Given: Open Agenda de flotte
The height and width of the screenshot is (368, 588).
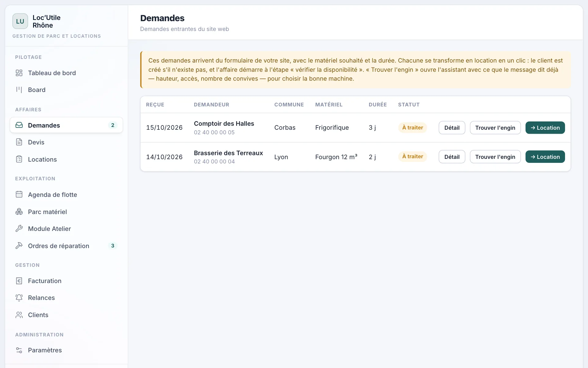Looking at the screenshot, I should (66, 195).
